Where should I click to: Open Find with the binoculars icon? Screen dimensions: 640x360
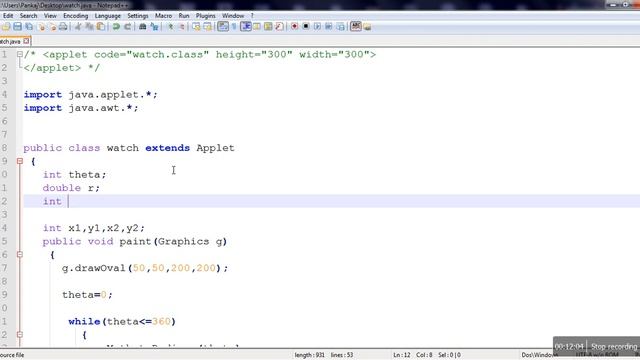[x=142, y=27]
